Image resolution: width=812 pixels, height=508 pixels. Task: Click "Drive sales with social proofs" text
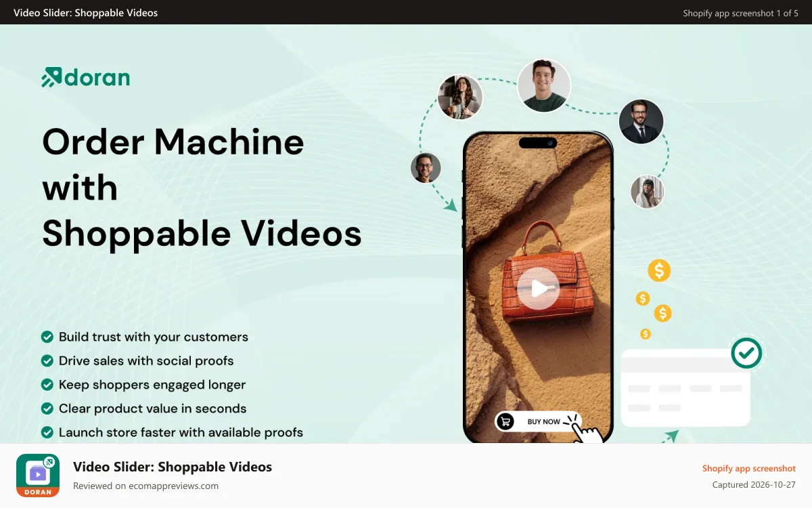[x=146, y=360]
